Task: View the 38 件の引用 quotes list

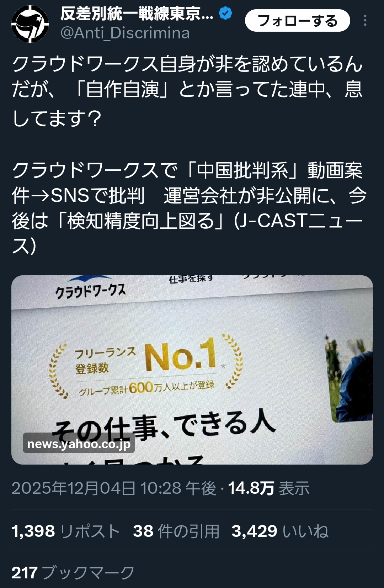Action: 176,531
